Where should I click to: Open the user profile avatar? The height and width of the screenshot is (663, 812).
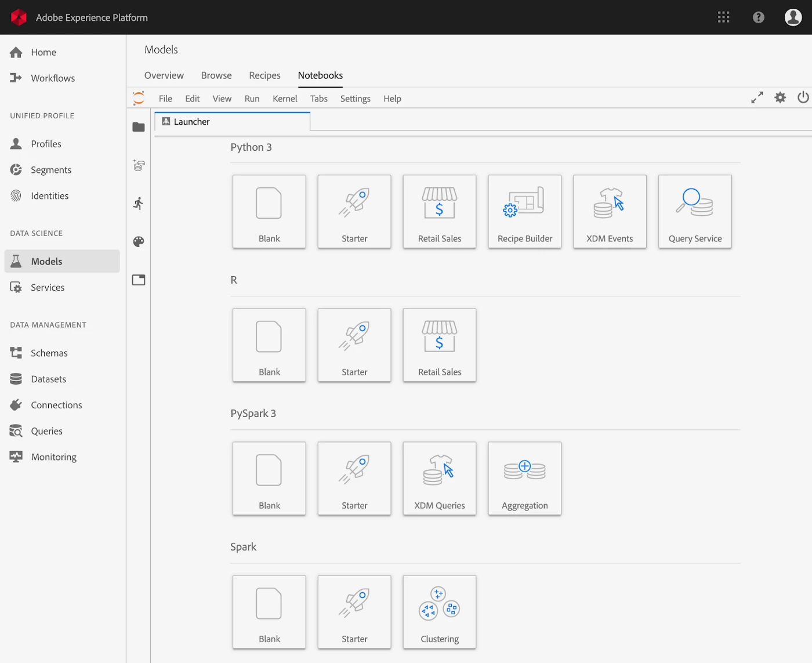click(x=793, y=17)
